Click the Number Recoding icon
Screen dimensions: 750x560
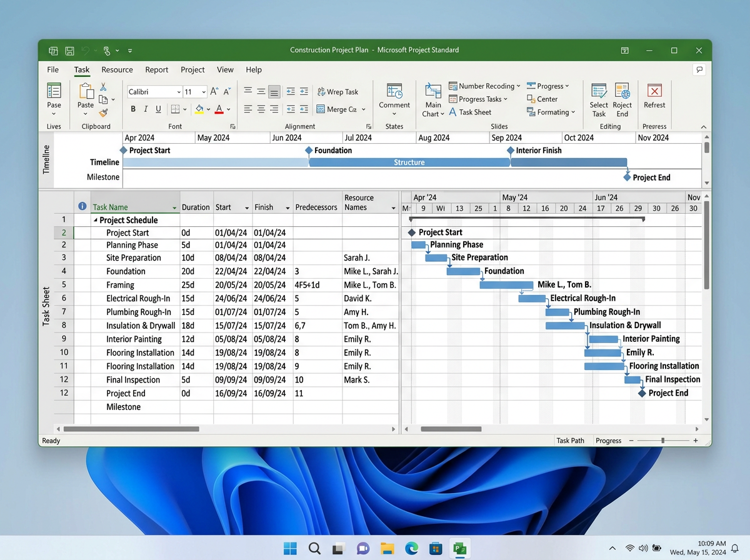click(453, 86)
